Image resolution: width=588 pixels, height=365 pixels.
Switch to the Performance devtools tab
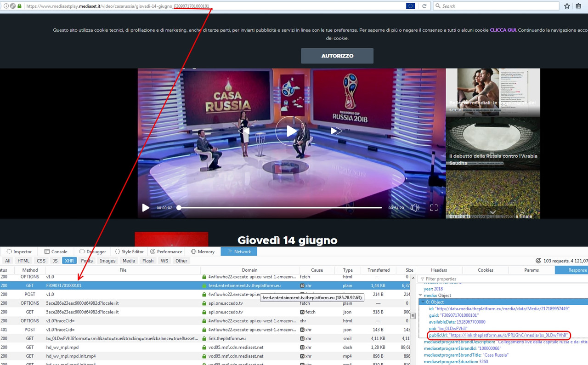click(x=166, y=251)
